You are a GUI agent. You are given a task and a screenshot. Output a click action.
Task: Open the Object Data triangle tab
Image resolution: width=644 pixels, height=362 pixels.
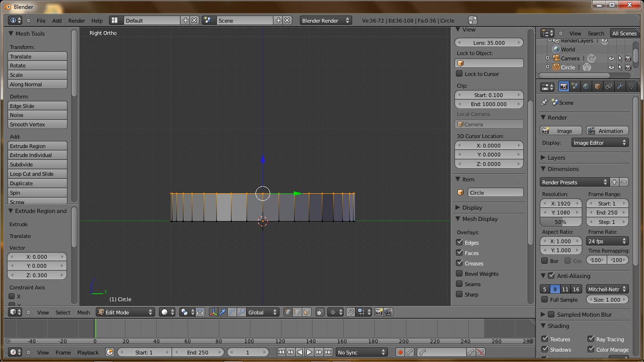[631, 87]
